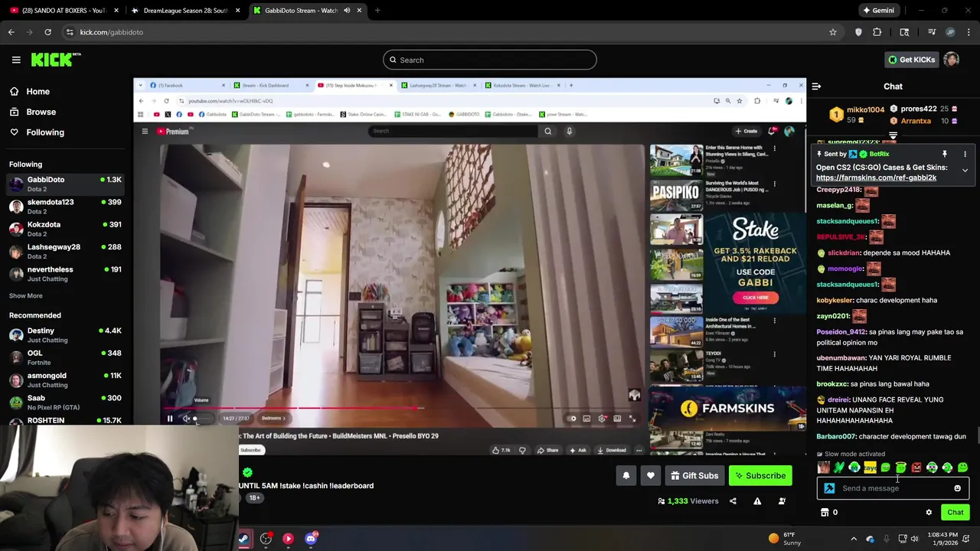Viewport: 980px width, 551px height.
Task: Open the Gemini button in Chrome
Action: (x=878, y=11)
